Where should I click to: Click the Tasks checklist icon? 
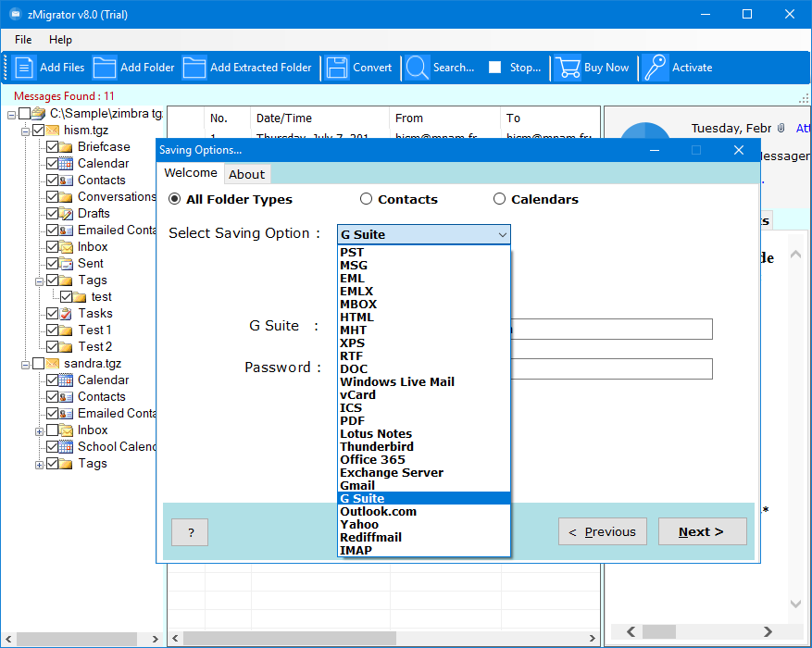[66, 314]
